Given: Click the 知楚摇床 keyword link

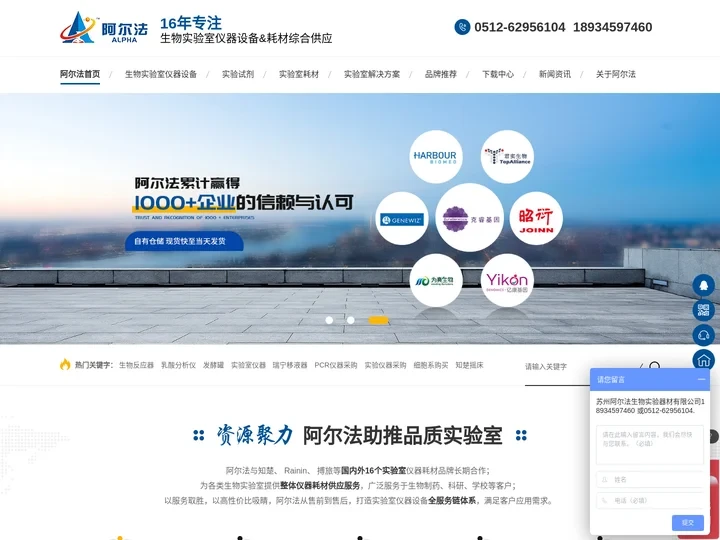Looking at the screenshot, I should [469, 365].
